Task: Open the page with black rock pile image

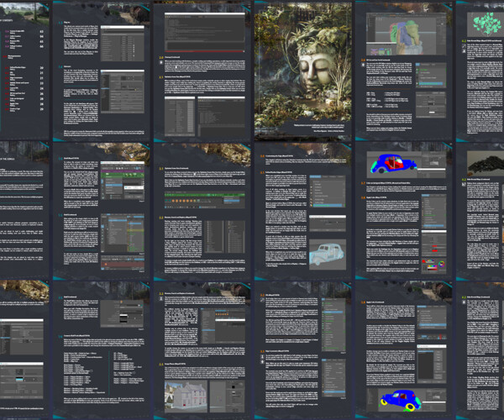Action: tap(480, 211)
